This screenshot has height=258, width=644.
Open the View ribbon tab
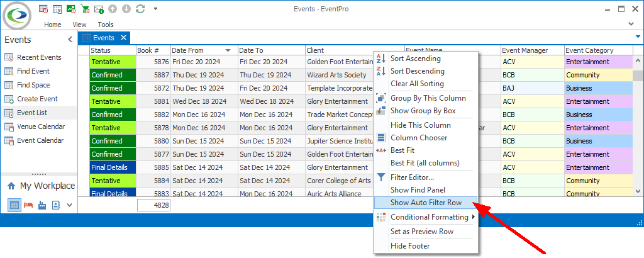(x=79, y=25)
